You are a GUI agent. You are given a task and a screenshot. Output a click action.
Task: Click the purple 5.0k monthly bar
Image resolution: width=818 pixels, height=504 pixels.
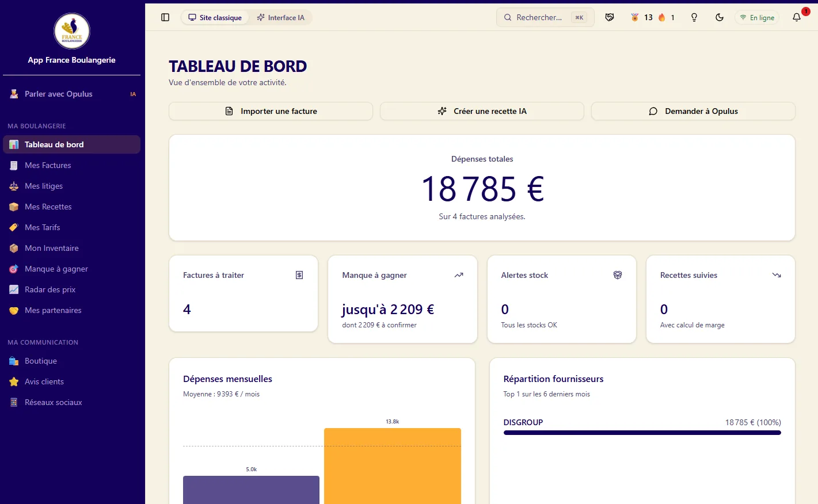click(x=251, y=490)
